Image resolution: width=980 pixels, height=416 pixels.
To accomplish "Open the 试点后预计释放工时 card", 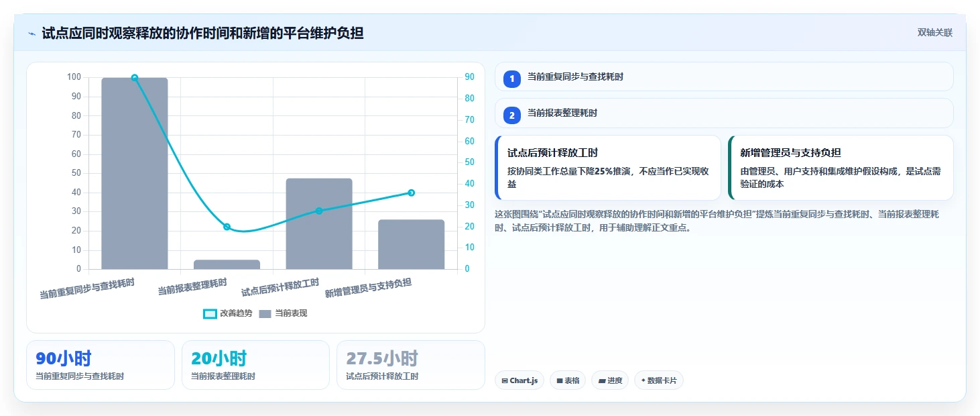I will click(608, 168).
